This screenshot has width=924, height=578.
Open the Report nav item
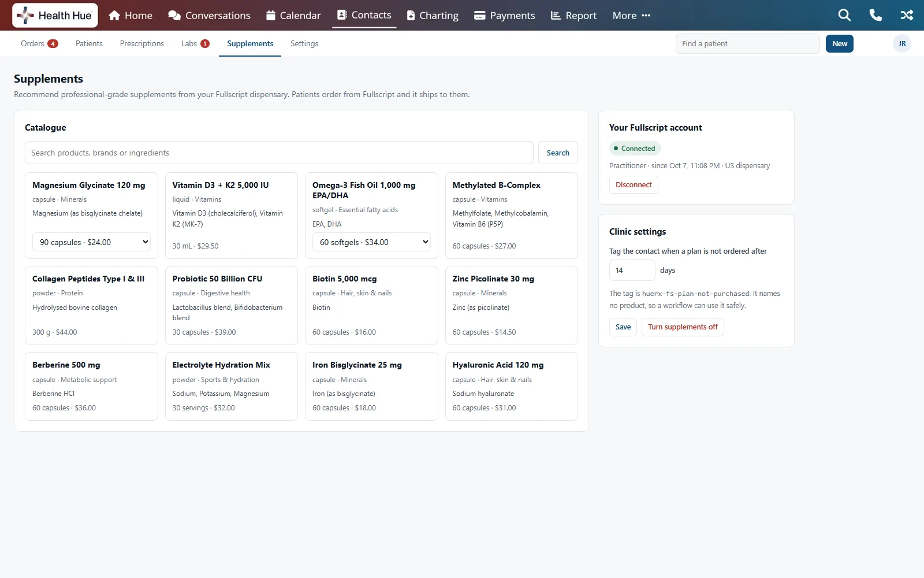pyautogui.click(x=573, y=16)
